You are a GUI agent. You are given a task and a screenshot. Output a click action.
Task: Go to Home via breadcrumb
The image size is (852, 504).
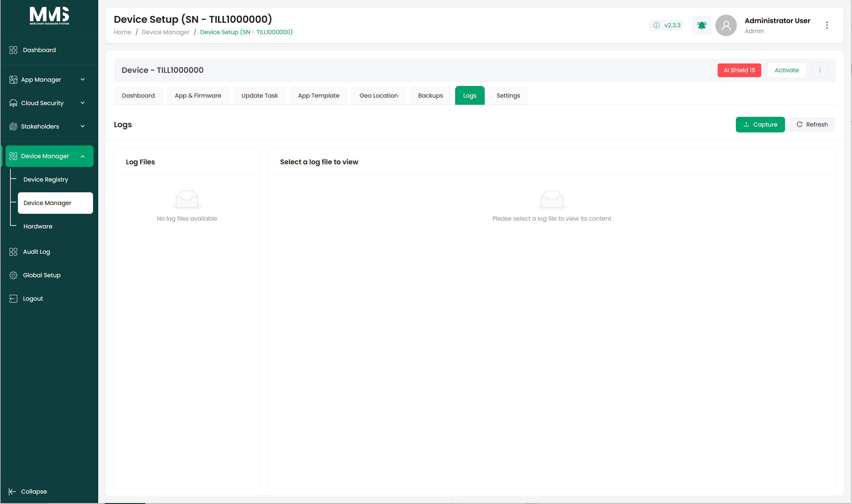coord(122,32)
